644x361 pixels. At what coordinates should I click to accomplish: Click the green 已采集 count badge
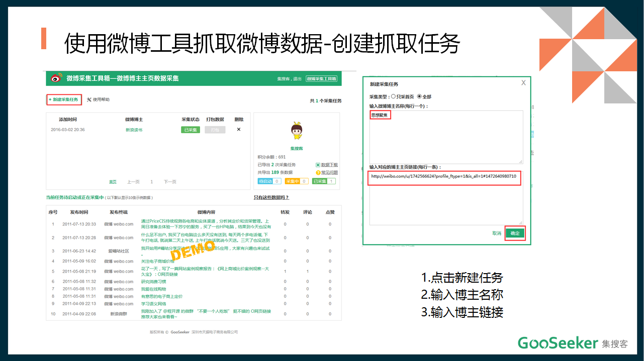(324, 181)
